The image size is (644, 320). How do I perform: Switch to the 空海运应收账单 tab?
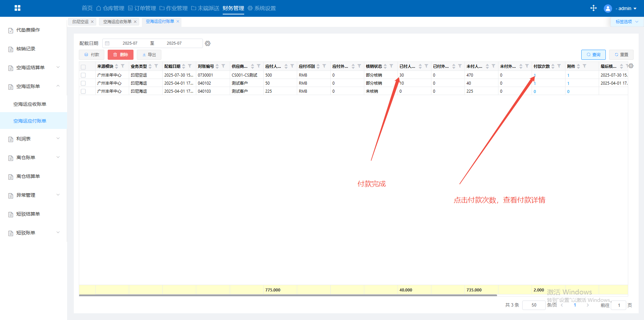pos(117,22)
